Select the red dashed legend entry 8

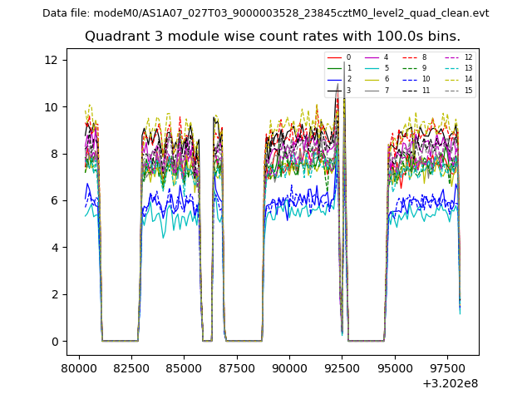[x=413, y=57]
